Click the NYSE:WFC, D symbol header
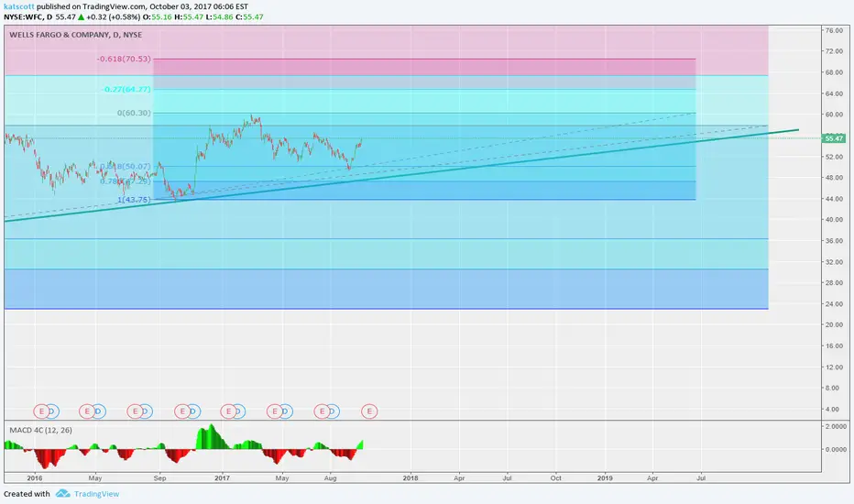 pos(28,16)
